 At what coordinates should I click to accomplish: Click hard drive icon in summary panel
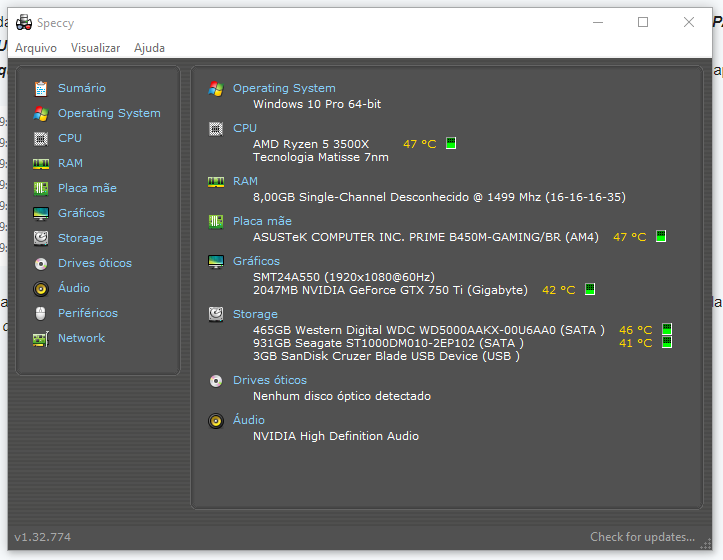[x=216, y=315]
